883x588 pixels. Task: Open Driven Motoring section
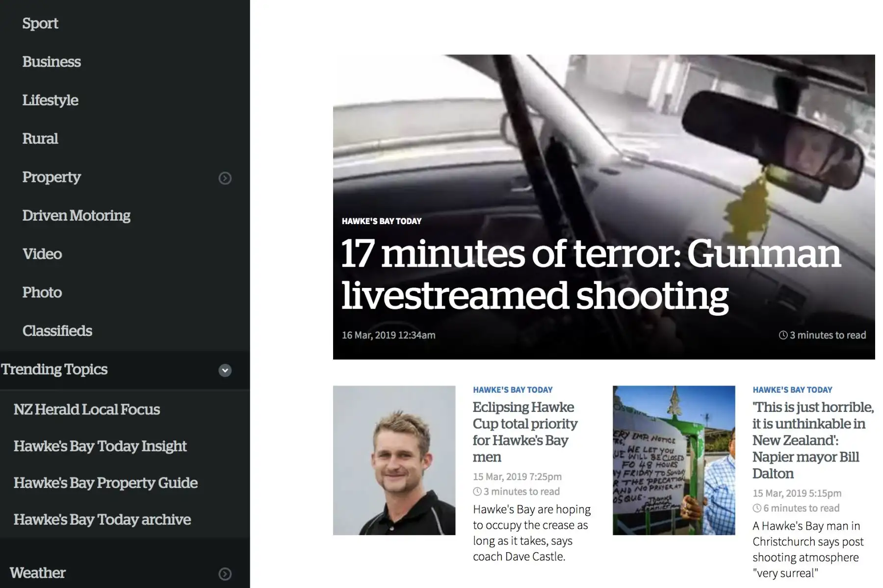(76, 216)
